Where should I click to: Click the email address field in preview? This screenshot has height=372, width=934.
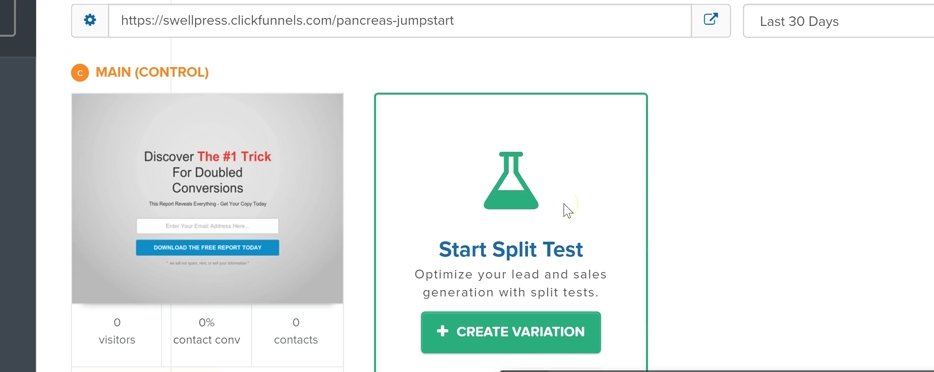(x=207, y=226)
